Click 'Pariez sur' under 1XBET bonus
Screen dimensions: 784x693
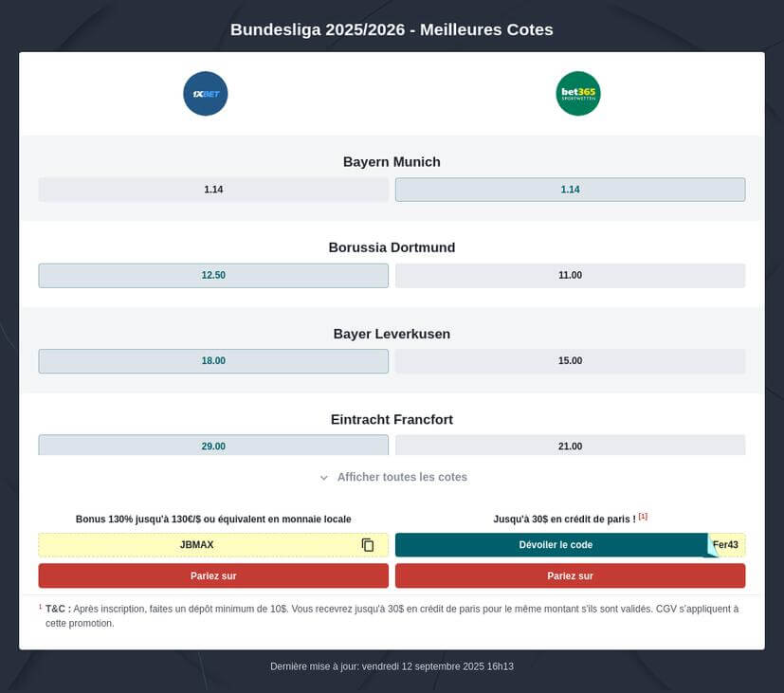pos(213,576)
